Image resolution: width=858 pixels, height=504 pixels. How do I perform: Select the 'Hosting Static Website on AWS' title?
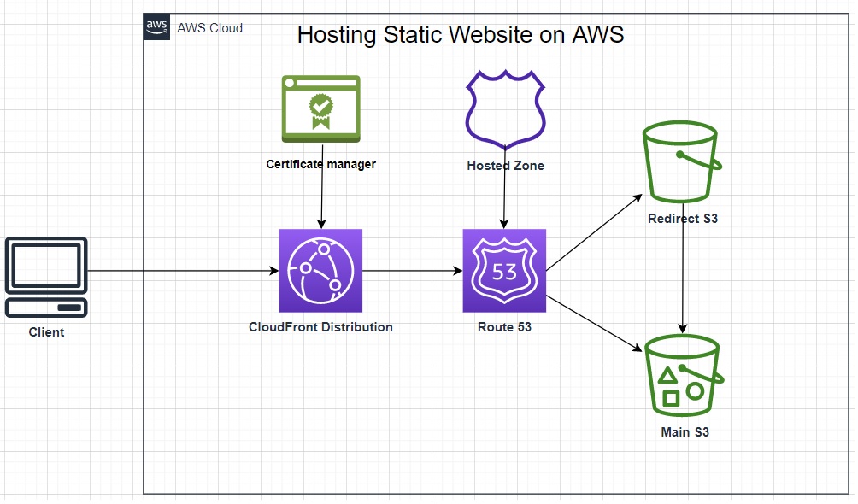pyautogui.click(x=461, y=35)
